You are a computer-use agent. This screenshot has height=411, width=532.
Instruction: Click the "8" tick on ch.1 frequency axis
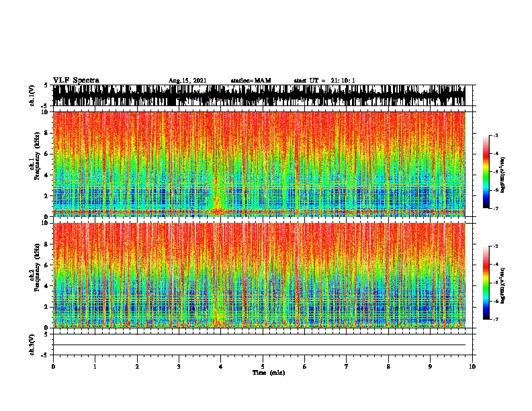(x=47, y=133)
